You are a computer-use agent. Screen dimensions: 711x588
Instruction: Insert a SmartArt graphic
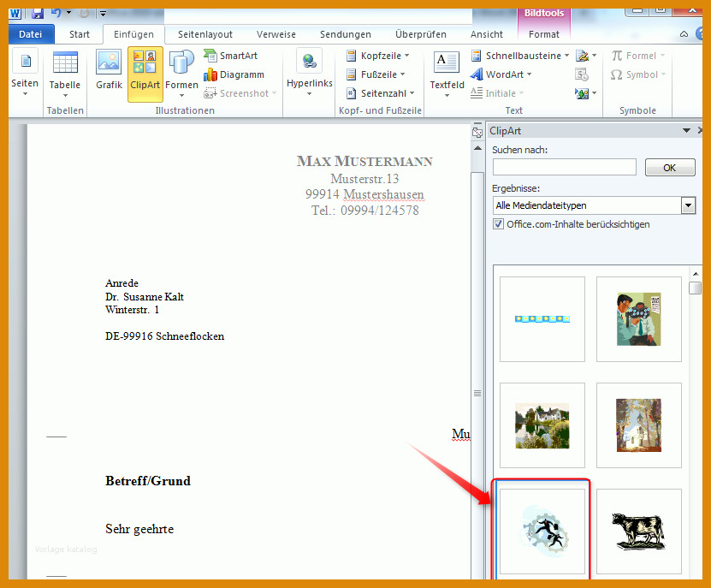tap(231, 56)
